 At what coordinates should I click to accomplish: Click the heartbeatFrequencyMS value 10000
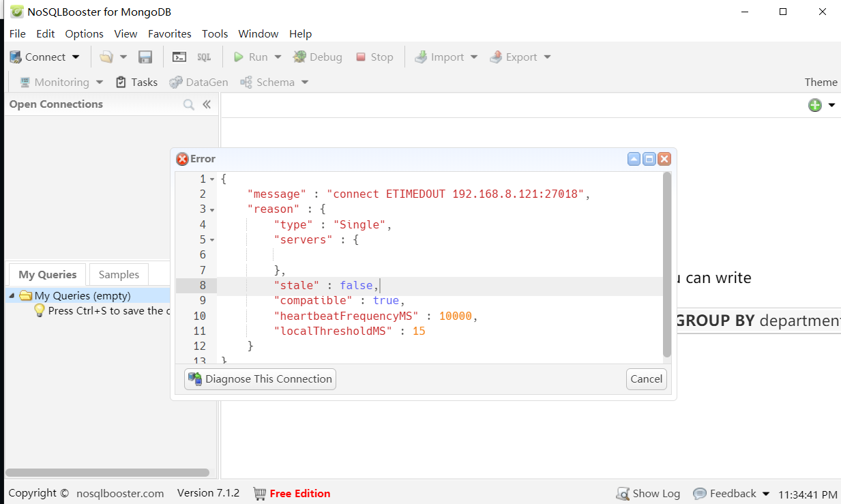click(x=456, y=316)
